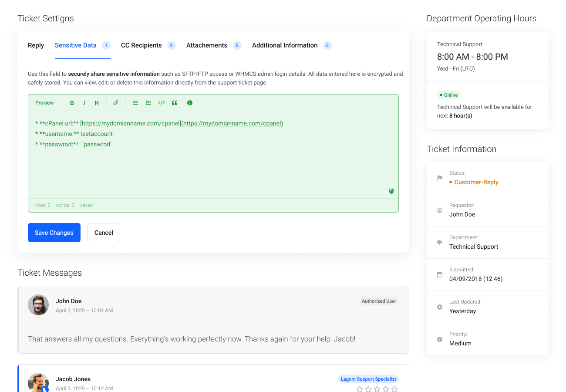Apply italic formatting in the editor toolbar
This screenshot has height=392, width=566.
coord(84,103)
